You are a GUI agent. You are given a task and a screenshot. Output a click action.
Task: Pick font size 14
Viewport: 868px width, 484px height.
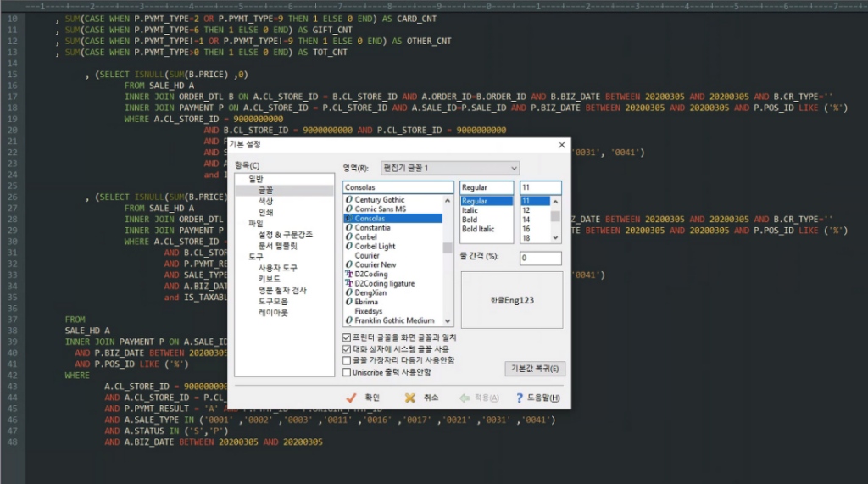526,220
